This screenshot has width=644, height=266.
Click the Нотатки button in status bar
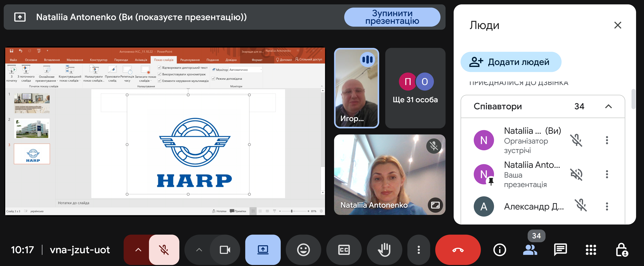click(x=219, y=211)
